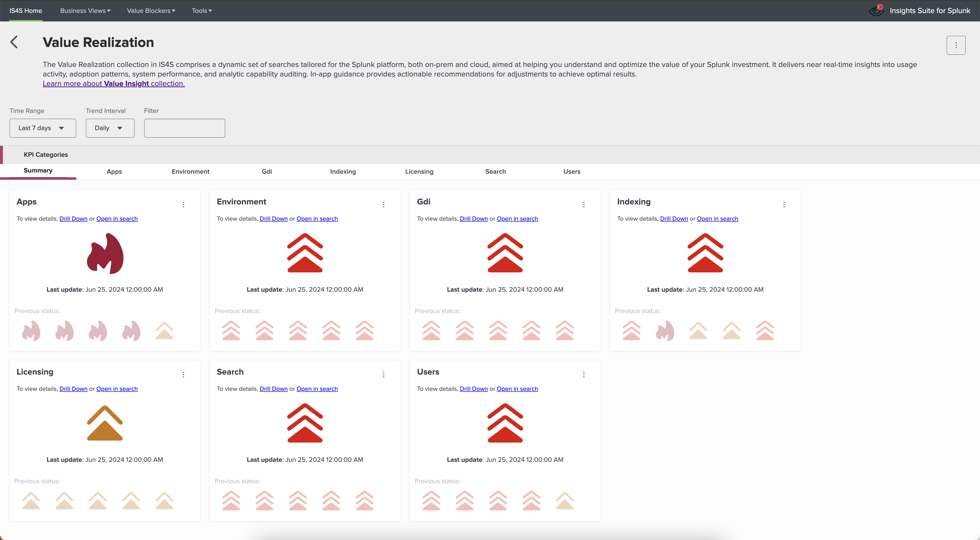Click Open in search in Licensing card
980x540 pixels.
[x=117, y=389]
